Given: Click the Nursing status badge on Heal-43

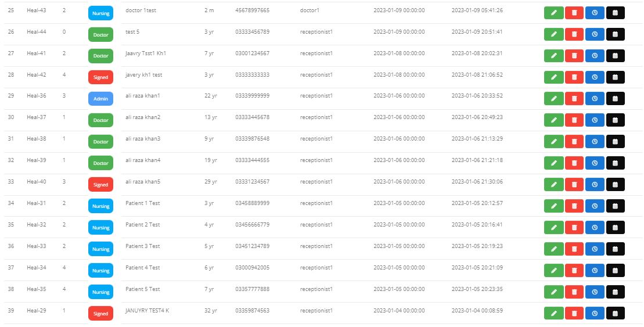Looking at the screenshot, I should [100, 13].
